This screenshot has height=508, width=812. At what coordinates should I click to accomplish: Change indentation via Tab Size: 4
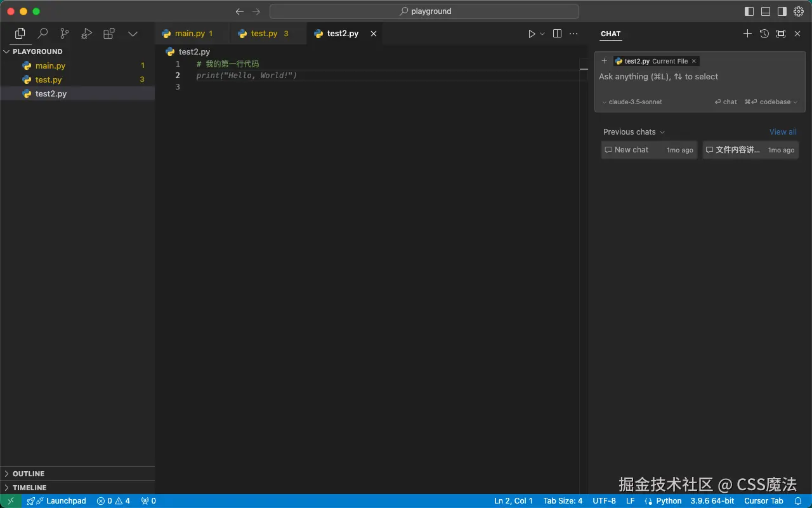point(563,501)
